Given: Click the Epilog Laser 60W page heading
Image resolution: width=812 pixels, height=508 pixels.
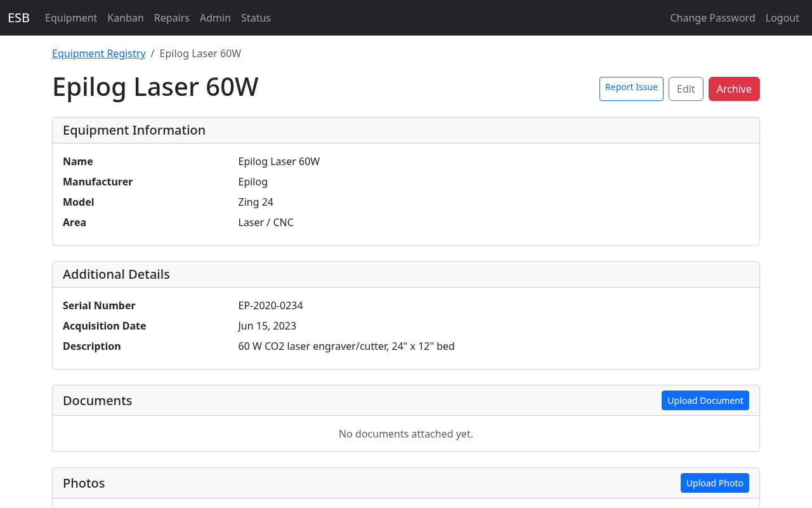Looking at the screenshot, I should tap(155, 87).
